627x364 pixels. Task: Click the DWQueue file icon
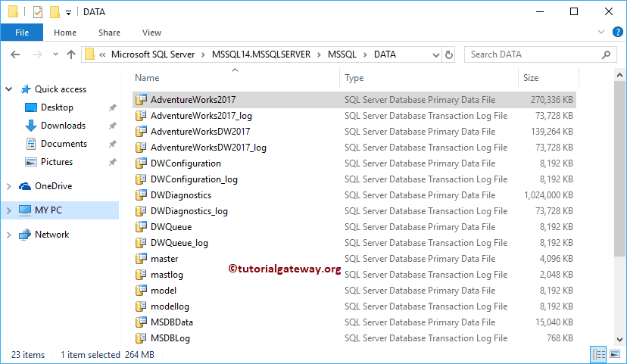coord(141,227)
